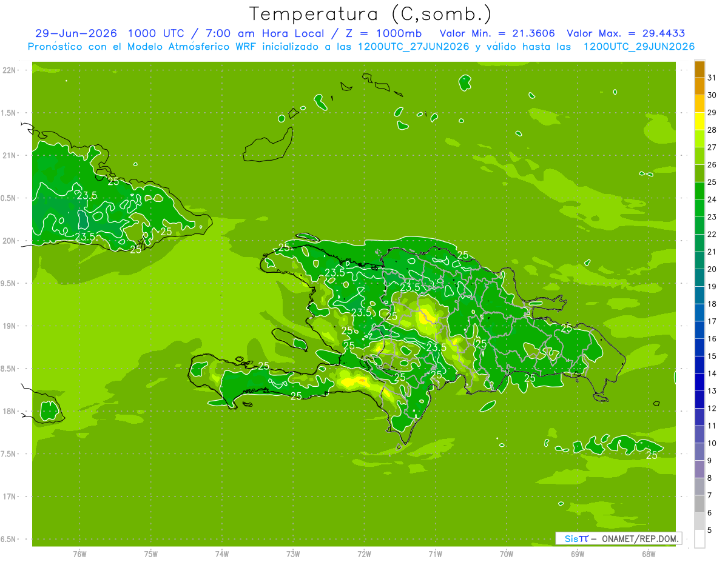This screenshot has height=562, width=728.
Task: Pick the purple legend swatch between 8 and 9
Action: click(699, 469)
